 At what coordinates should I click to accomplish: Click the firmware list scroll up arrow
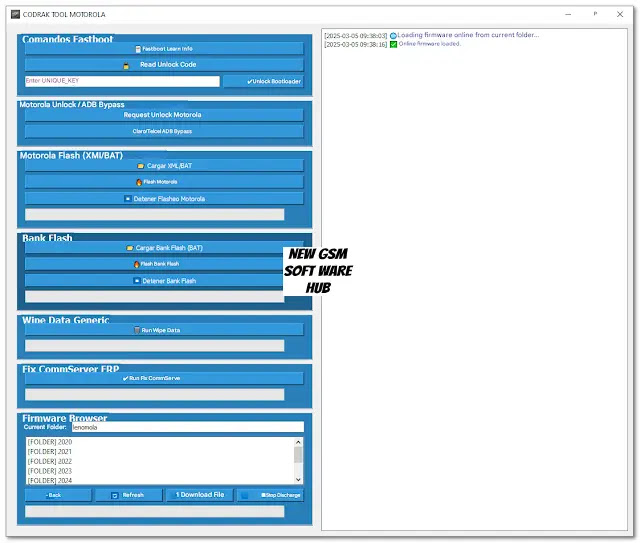[298, 442]
